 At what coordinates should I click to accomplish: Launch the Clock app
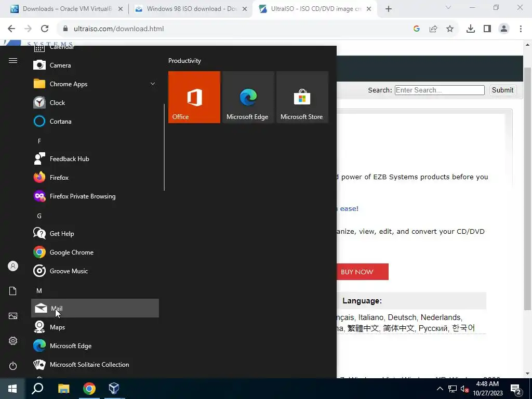click(95, 102)
